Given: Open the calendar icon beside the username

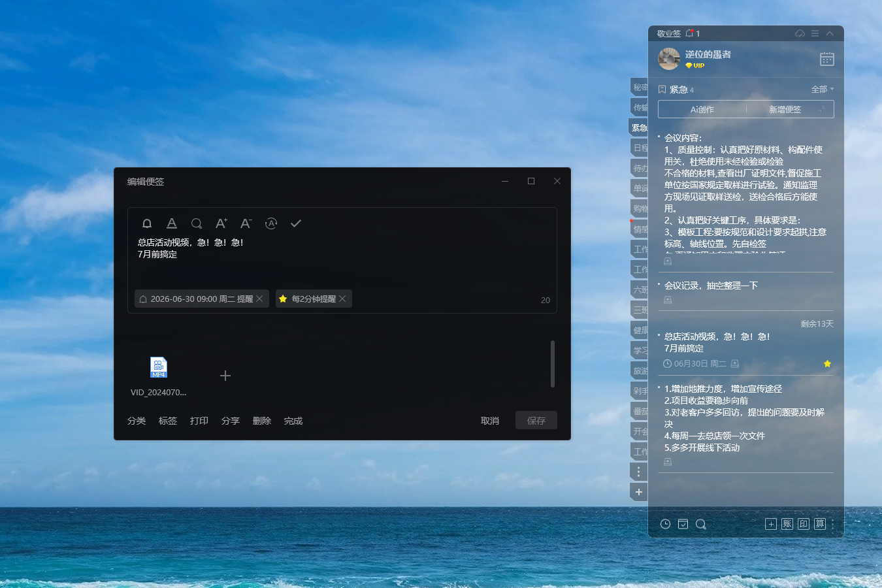Looking at the screenshot, I should [827, 59].
